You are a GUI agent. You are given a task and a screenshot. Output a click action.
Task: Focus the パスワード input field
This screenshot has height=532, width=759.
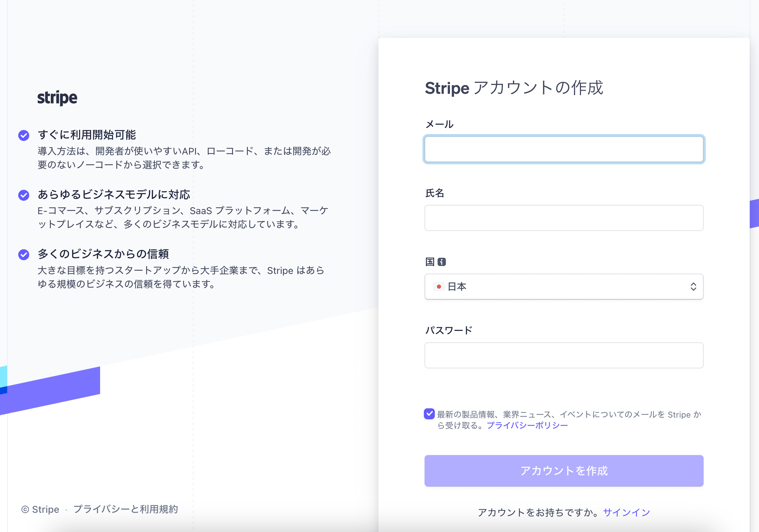[564, 355]
